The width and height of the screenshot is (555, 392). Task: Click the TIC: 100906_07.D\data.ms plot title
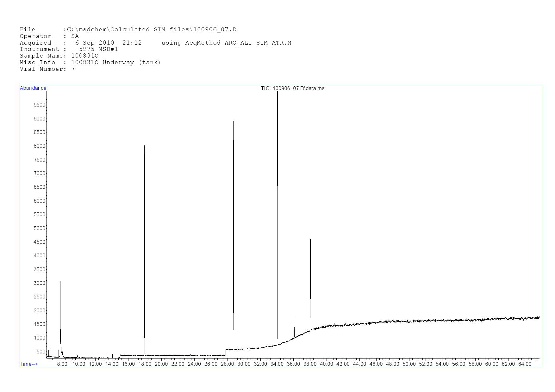(x=292, y=89)
